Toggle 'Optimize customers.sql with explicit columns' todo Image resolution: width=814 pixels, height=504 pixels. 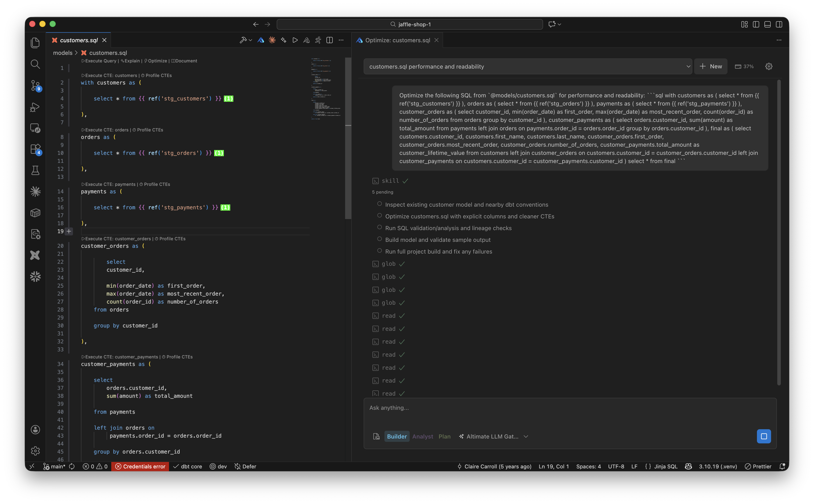pos(380,215)
